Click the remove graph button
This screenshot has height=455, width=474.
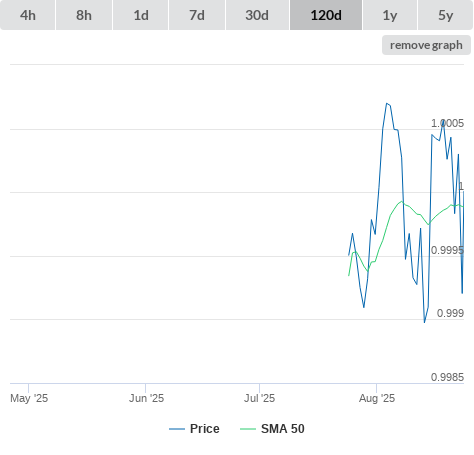coord(426,45)
